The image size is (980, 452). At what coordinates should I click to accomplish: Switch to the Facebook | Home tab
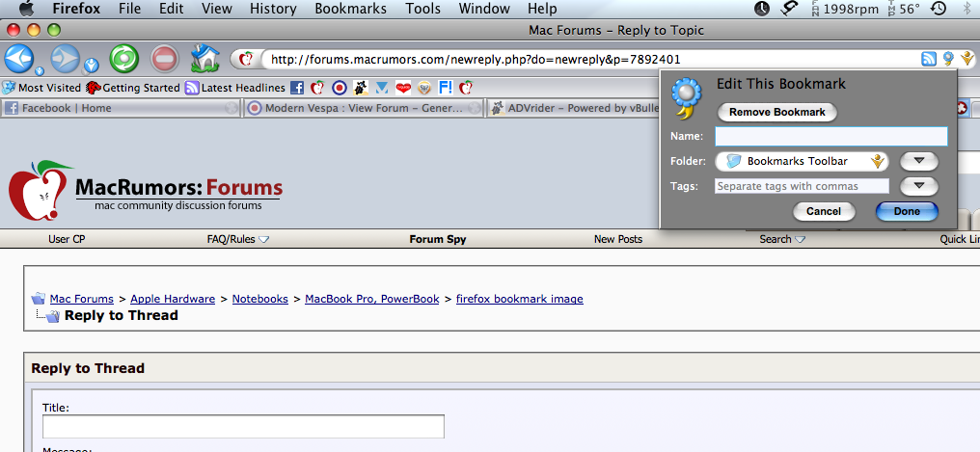(121, 108)
